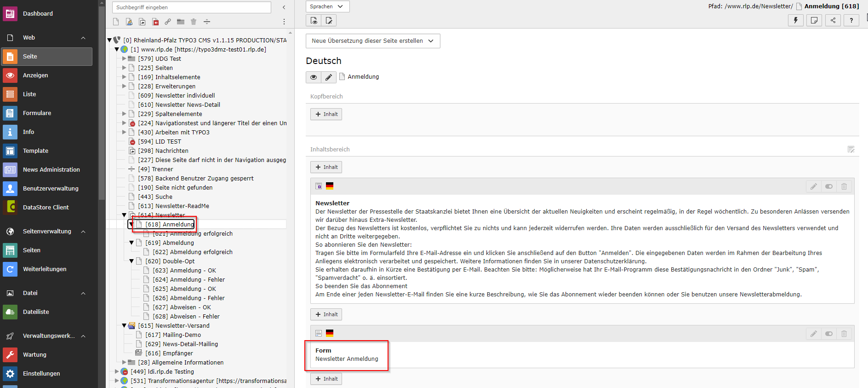Viewport: 868px width, 388px height.
Task: Collapse the [620] Double-Opt node
Action: (x=131, y=261)
